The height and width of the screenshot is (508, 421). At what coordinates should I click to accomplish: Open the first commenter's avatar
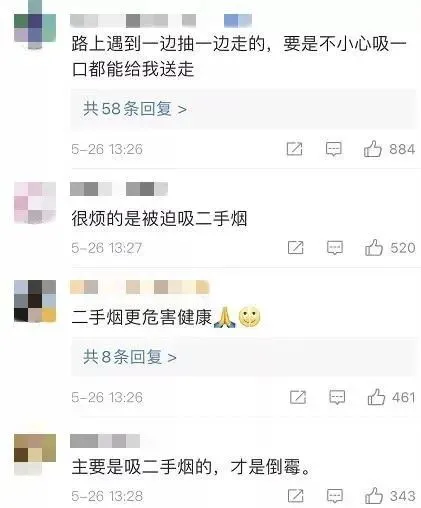click(35, 25)
